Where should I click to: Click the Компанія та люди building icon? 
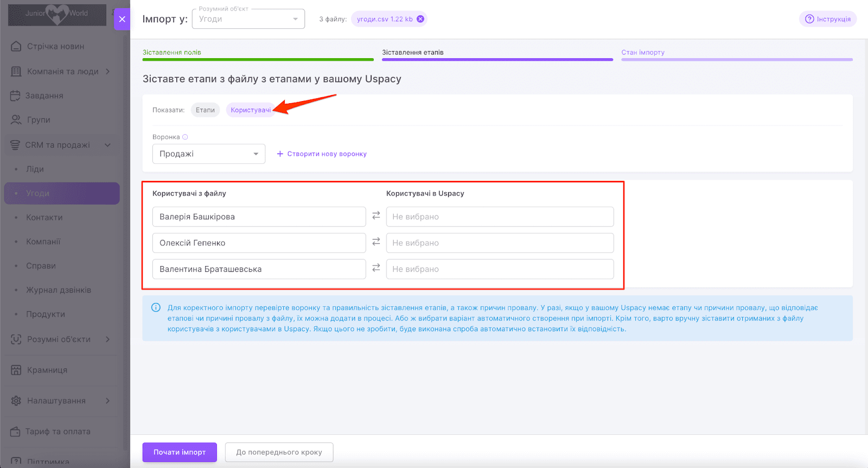tap(16, 71)
